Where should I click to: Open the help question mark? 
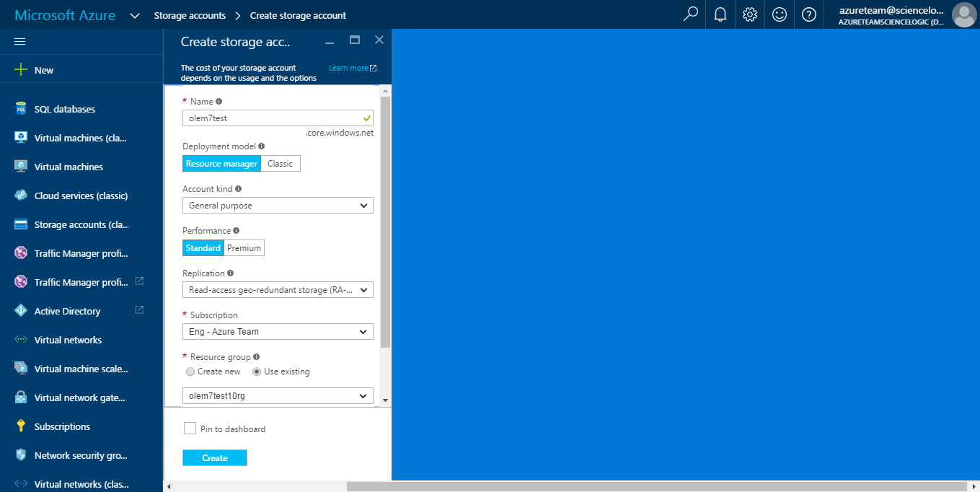coord(809,14)
